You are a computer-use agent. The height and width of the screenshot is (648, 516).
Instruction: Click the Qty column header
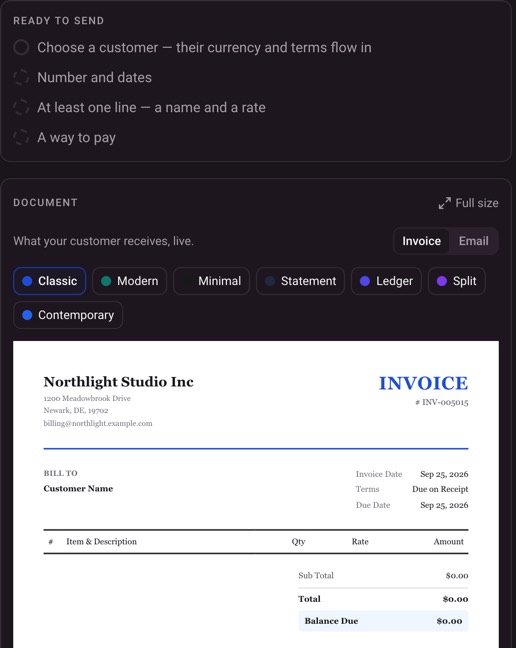tap(298, 541)
